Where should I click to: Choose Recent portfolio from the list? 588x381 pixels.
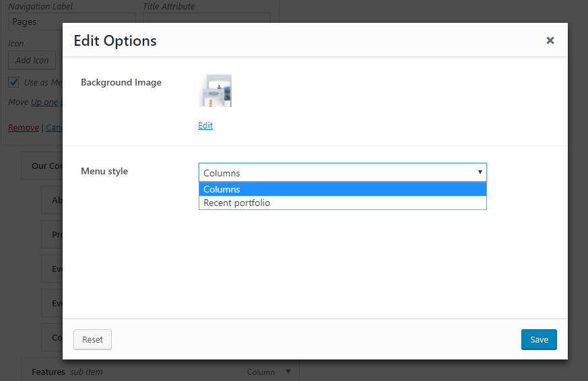pos(342,203)
